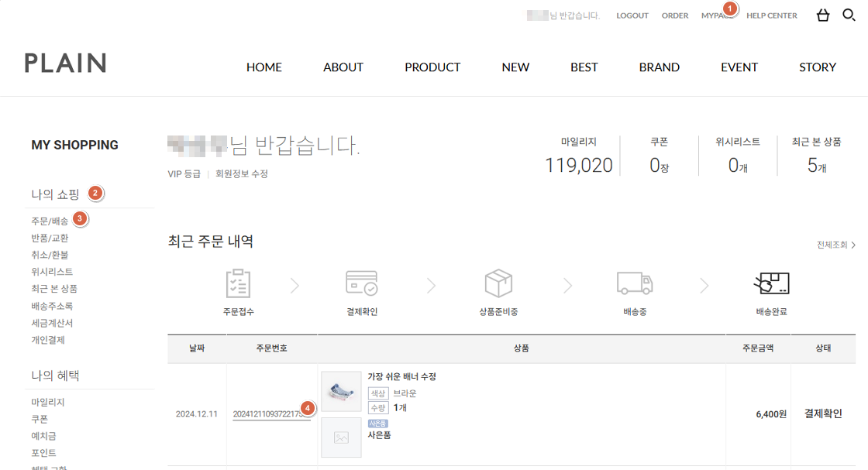
Task: Click the 나의 혜택 section heading
Action: 55,376
